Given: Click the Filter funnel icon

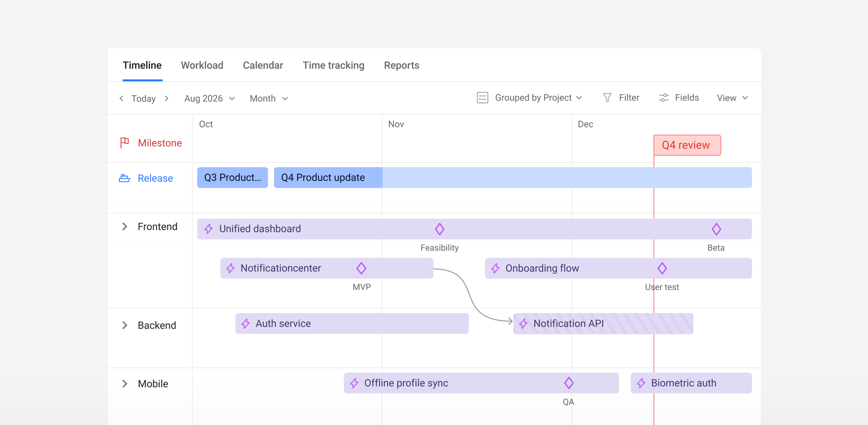Looking at the screenshot, I should tap(608, 97).
